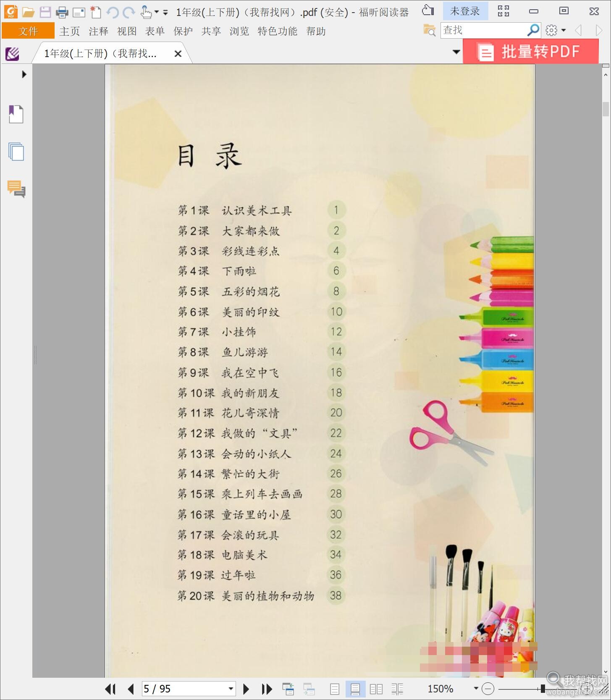
Task: Click the purple start page pencil icon
Action: click(12, 54)
